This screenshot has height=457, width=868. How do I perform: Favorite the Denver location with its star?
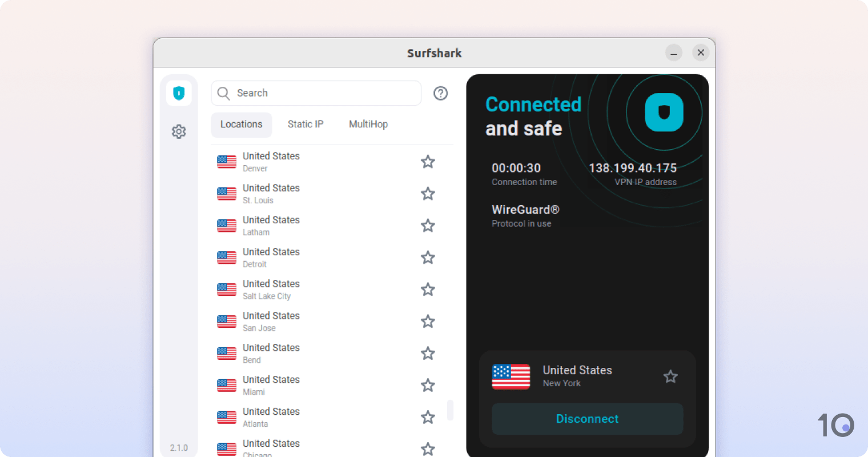428,162
